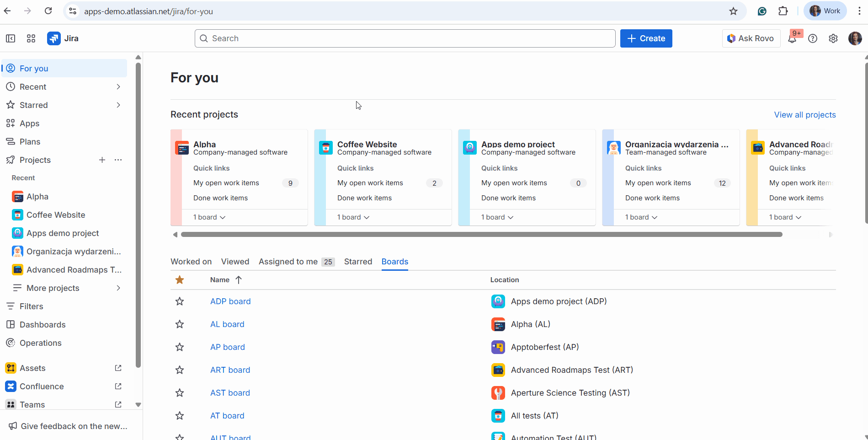
Task: Click the browser address bar URL
Action: pyautogui.click(x=149, y=11)
